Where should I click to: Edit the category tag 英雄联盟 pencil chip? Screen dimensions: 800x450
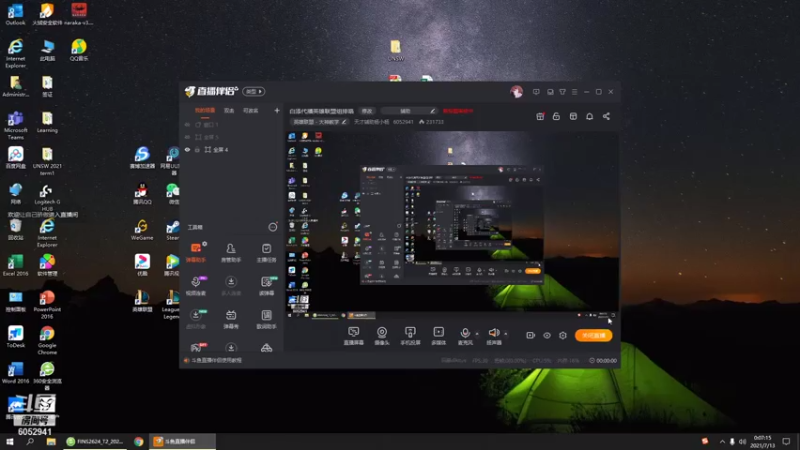click(319, 122)
